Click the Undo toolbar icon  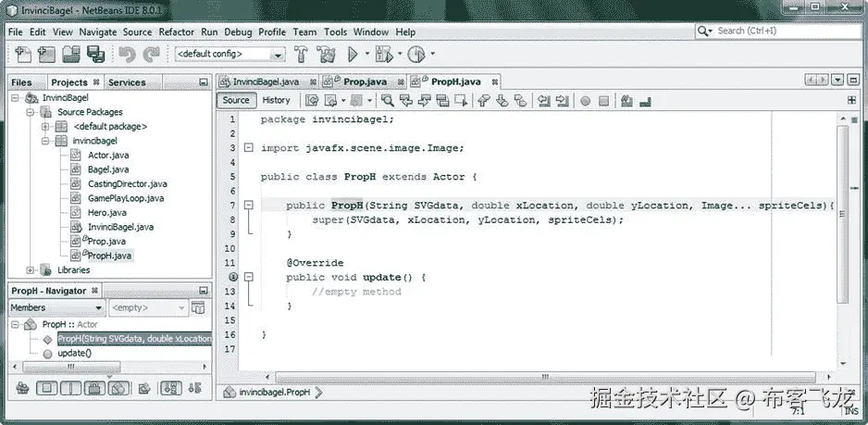(x=127, y=55)
